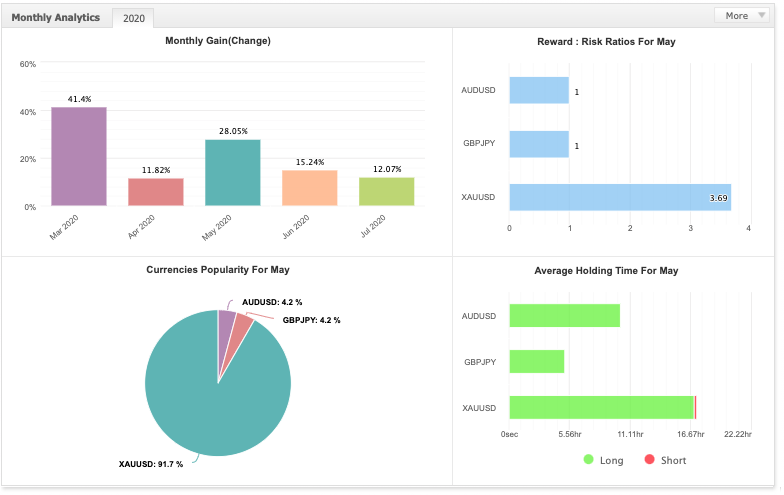This screenshot has width=784, height=495.
Task: Click the AUDUSD reward risk bar
Action: [x=539, y=90]
